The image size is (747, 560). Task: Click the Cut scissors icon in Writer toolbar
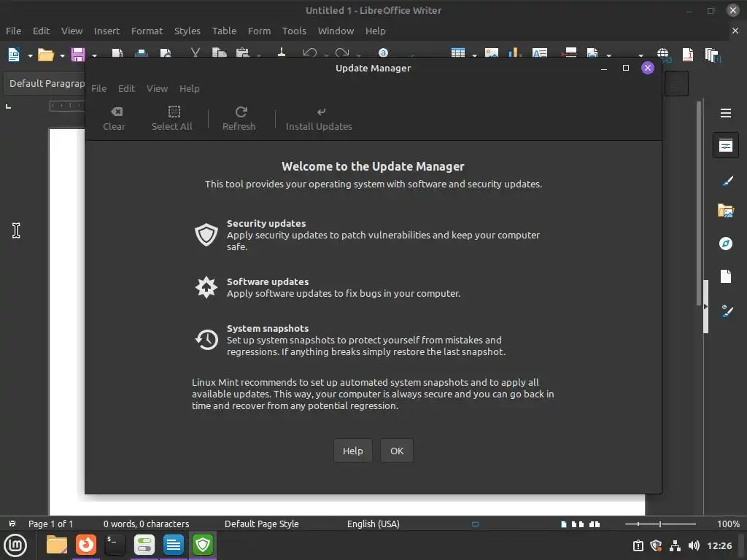[195, 52]
